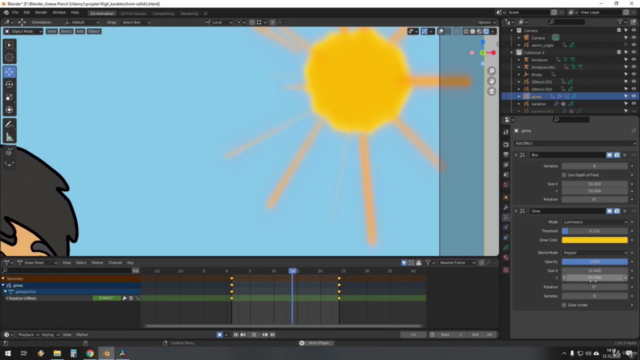The image size is (640, 360).
Task: Remove the Glow effect with its X button
Action: [624, 211]
